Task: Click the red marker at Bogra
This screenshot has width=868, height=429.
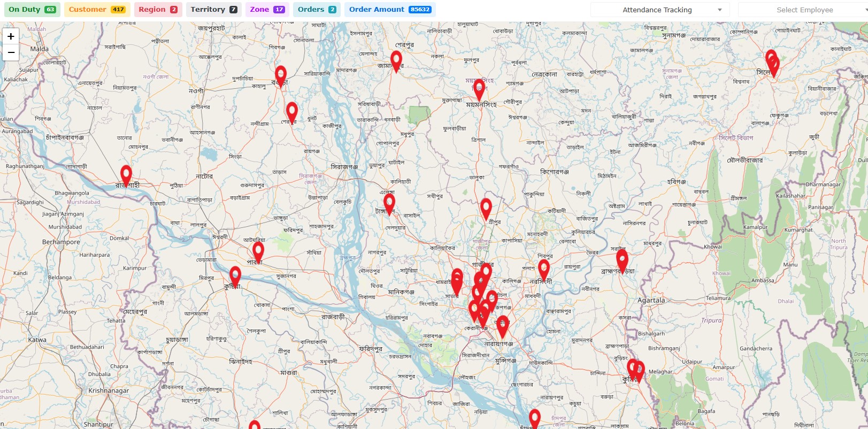Action: point(281,76)
